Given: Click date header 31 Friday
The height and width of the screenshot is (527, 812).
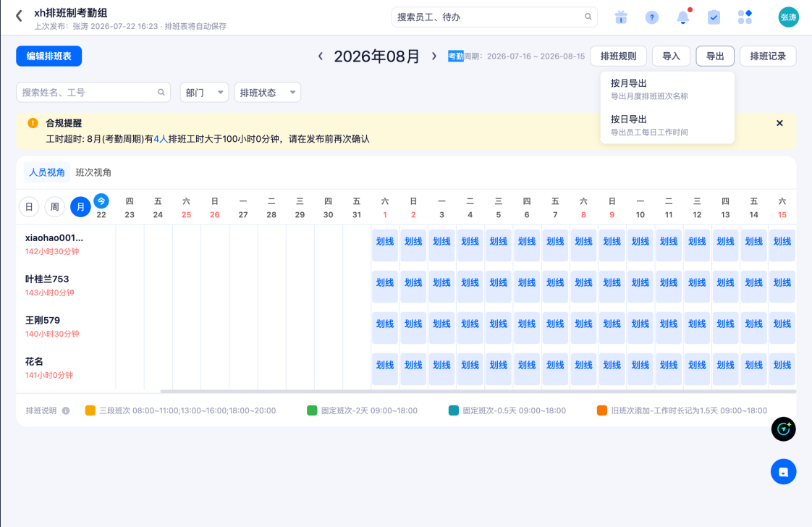Looking at the screenshot, I should point(357,208).
